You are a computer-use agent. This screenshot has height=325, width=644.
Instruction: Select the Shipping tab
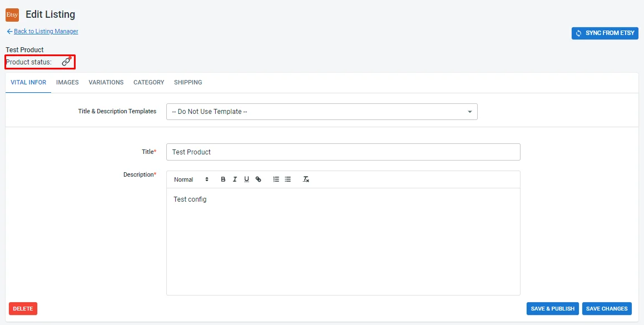point(188,82)
